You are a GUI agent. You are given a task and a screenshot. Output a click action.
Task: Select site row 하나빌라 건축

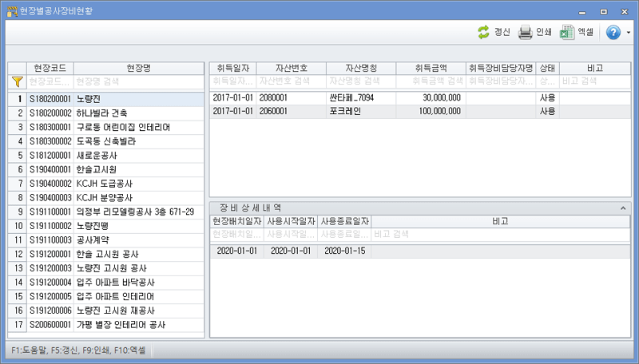pyautogui.click(x=106, y=113)
